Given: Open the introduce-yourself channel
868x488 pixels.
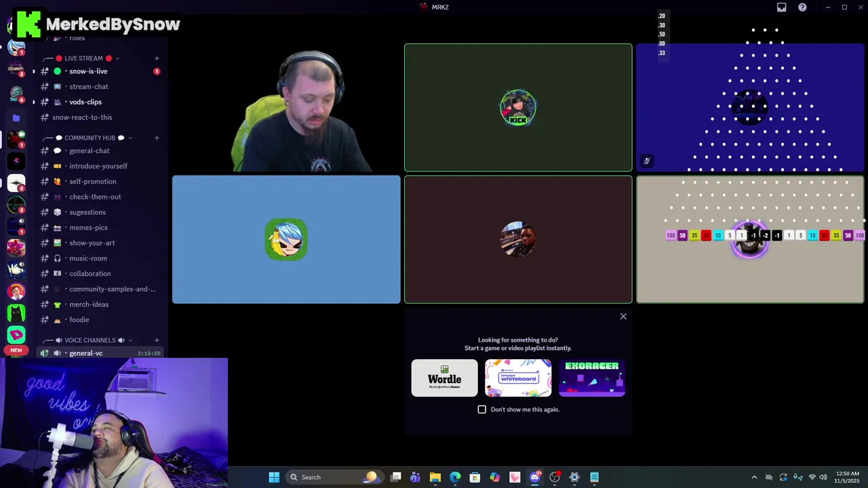Looking at the screenshot, I should coord(100,166).
